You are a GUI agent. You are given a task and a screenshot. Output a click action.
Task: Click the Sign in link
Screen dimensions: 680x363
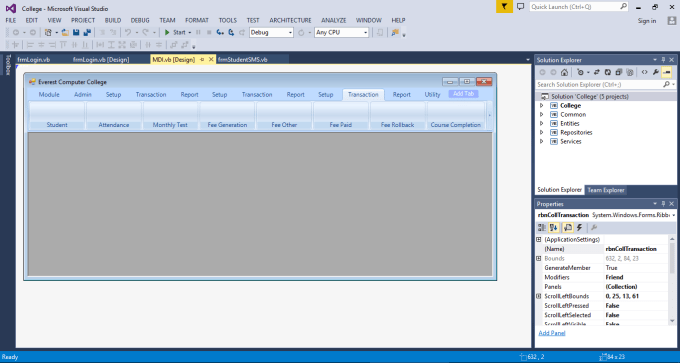647,20
